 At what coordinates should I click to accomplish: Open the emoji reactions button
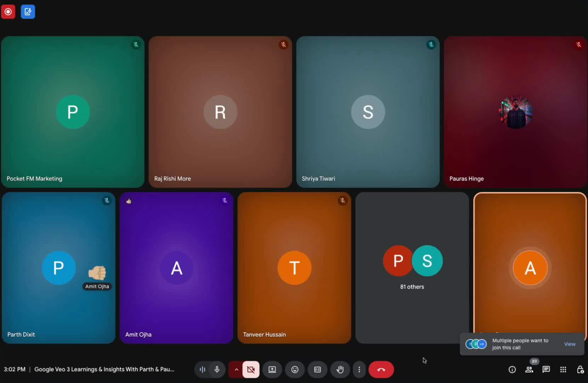pyautogui.click(x=295, y=370)
